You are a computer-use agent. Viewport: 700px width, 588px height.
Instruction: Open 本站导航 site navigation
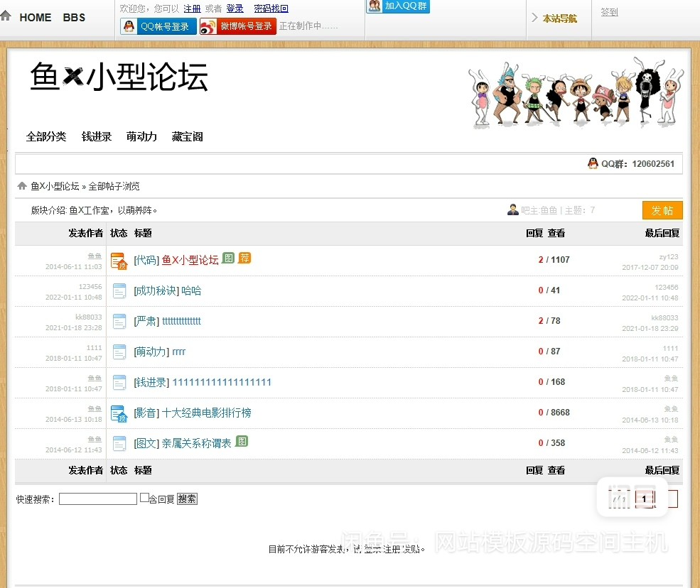(x=559, y=18)
